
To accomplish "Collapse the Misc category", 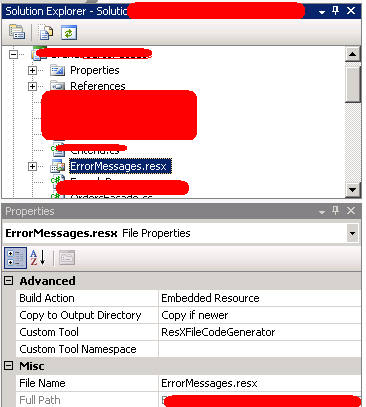I will pyautogui.click(x=9, y=366).
